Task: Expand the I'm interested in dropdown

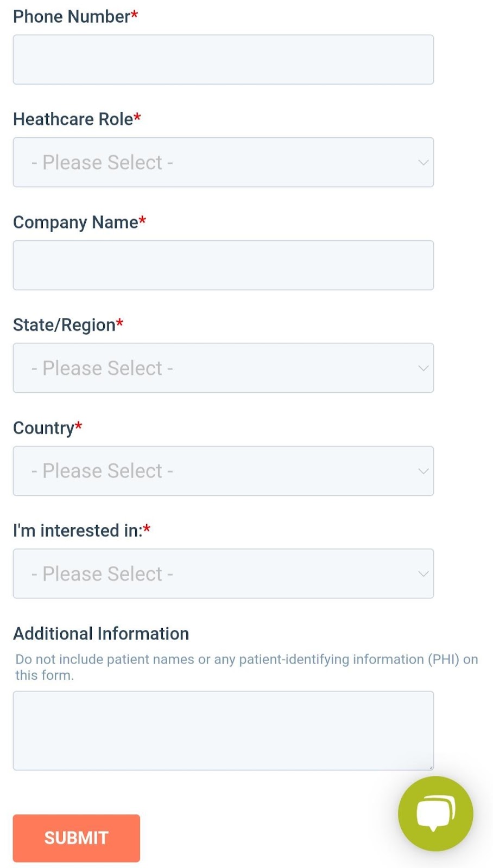Action: click(x=223, y=573)
